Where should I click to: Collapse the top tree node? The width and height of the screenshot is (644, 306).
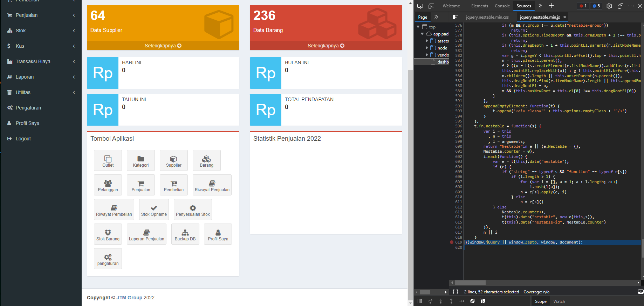tap(418, 27)
